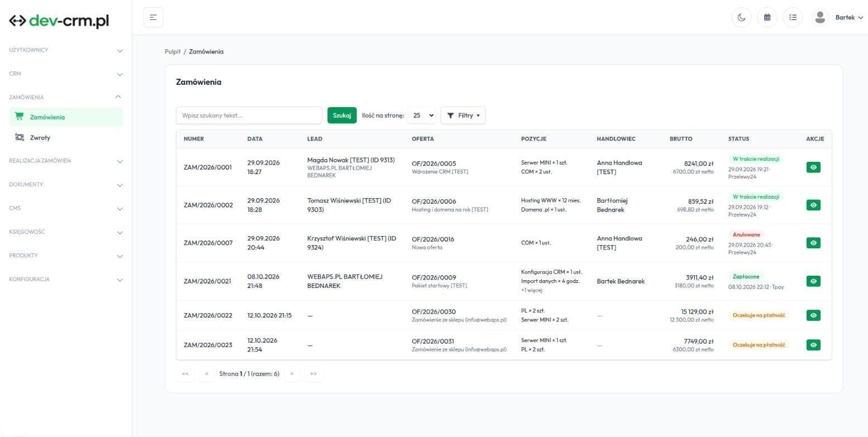Expand the UŻYTKOWNICY sidebar section

click(66, 50)
